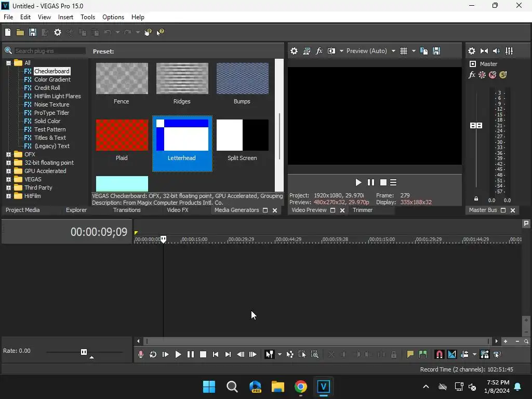The width and height of the screenshot is (532, 399).
Task: Choose the Letterhead checkerboard preset
Action: pos(182,143)
